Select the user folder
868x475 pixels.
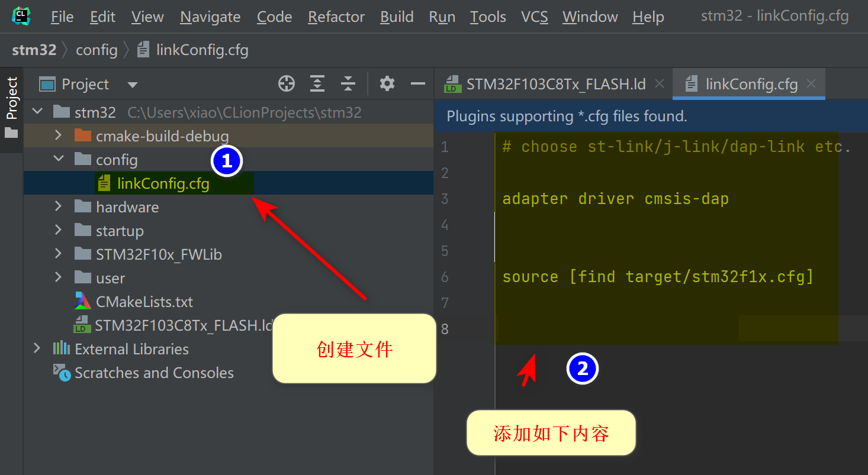(x=229, y=278)
